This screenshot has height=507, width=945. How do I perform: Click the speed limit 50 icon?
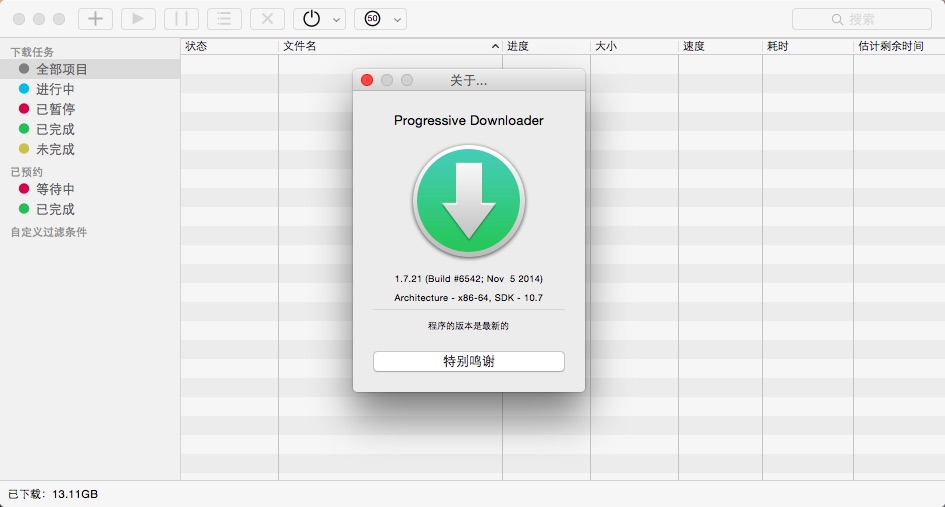(372, 19)
